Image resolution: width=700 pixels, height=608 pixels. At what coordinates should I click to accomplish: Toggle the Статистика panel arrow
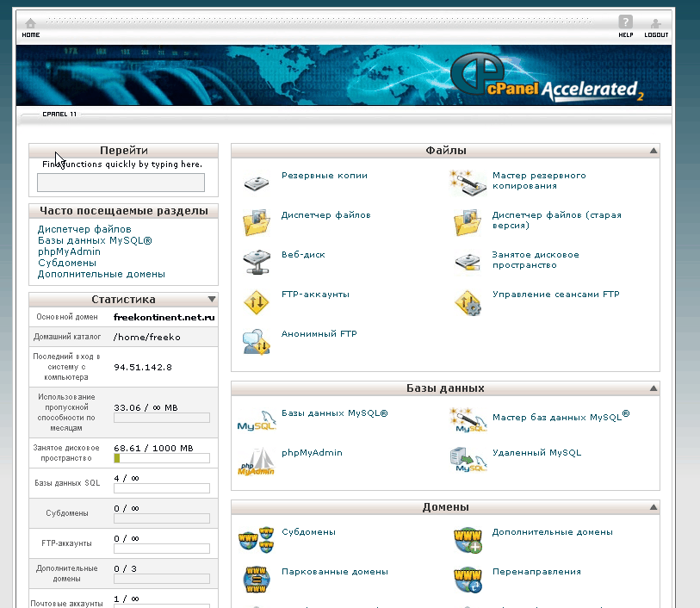[x=212, y=300]
